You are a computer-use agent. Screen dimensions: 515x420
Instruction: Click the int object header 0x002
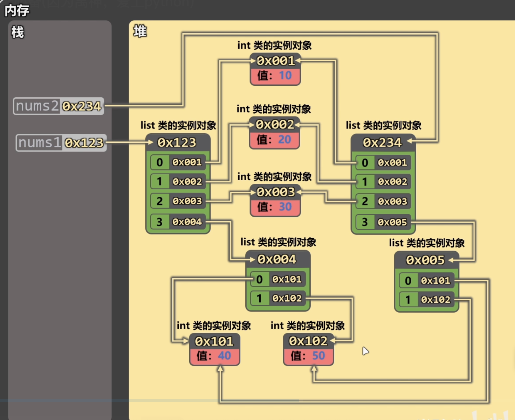coord(275,125)
